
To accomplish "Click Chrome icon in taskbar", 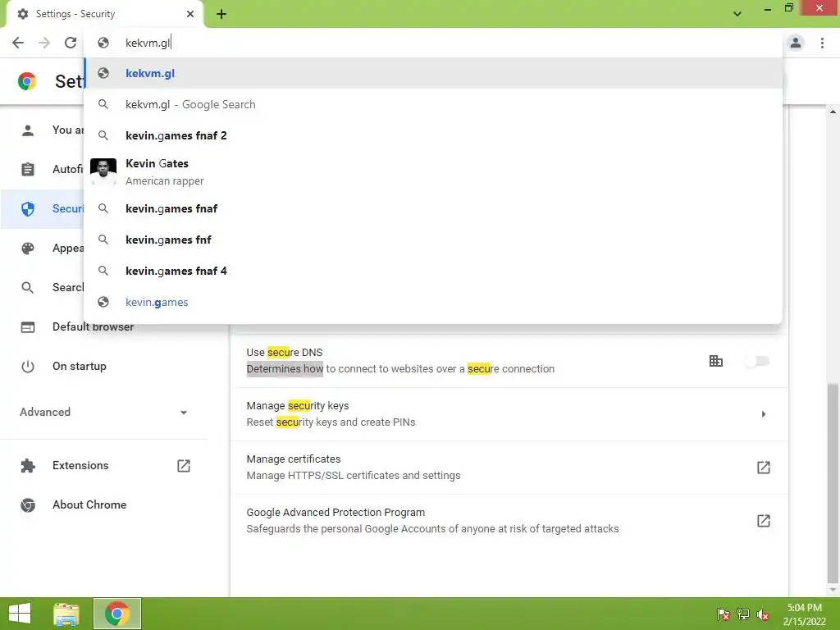I will tap(117, 614).
